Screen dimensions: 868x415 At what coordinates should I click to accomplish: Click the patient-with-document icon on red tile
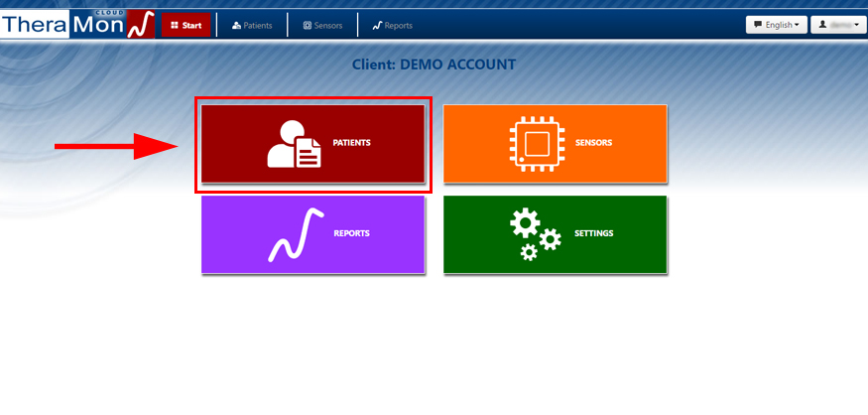pos(294,144)
